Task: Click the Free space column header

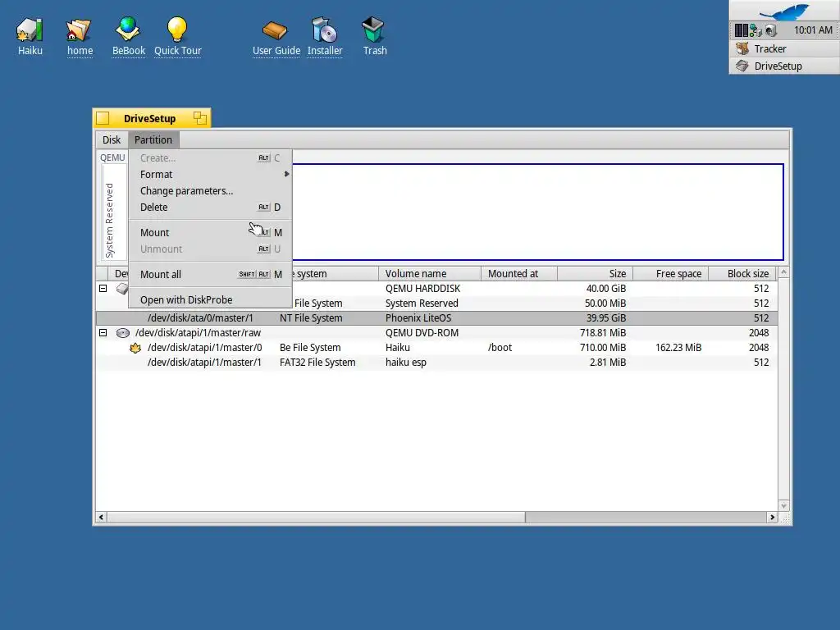Action: point(671,274)
